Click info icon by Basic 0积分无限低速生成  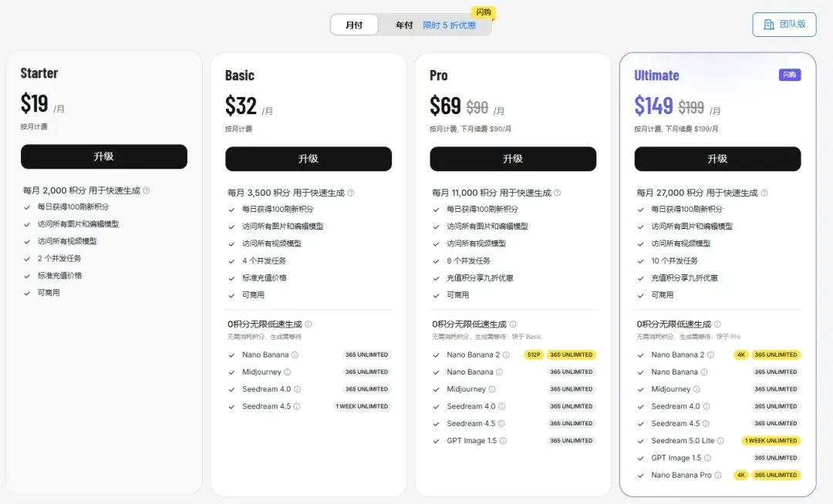[x=308, y=324]
